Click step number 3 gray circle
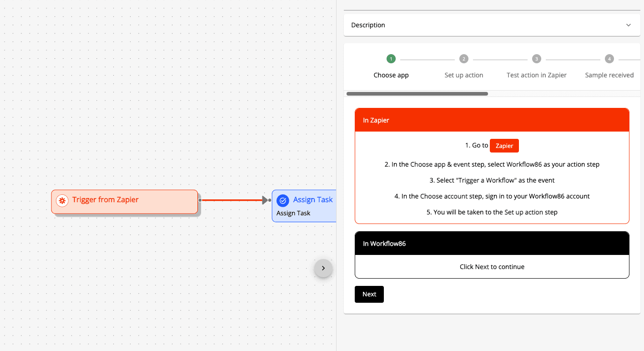The image size is (644, 351). tap(537, 59)
